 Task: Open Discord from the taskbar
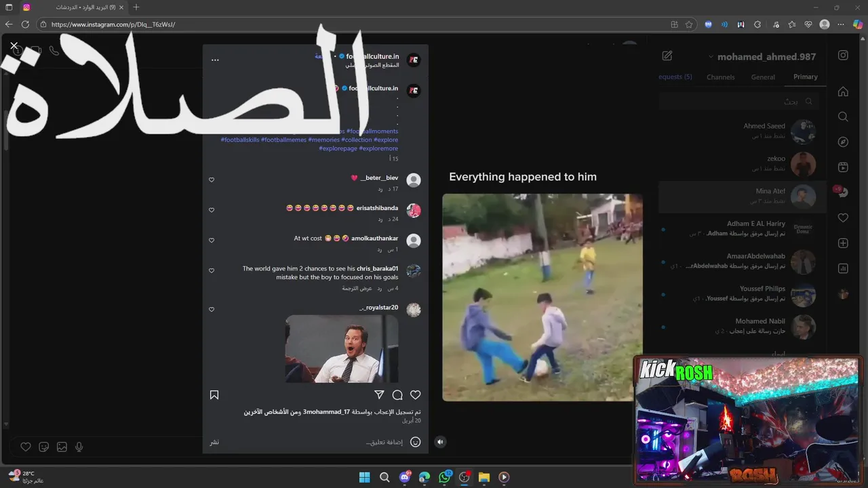tap(405, 477)
